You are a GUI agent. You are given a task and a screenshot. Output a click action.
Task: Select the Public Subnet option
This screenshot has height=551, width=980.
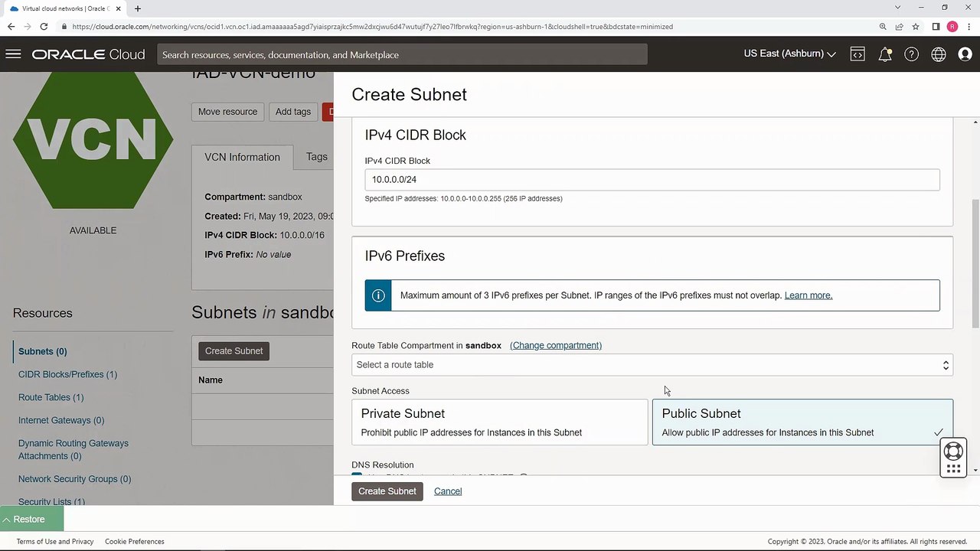click(x=802, y=422)
